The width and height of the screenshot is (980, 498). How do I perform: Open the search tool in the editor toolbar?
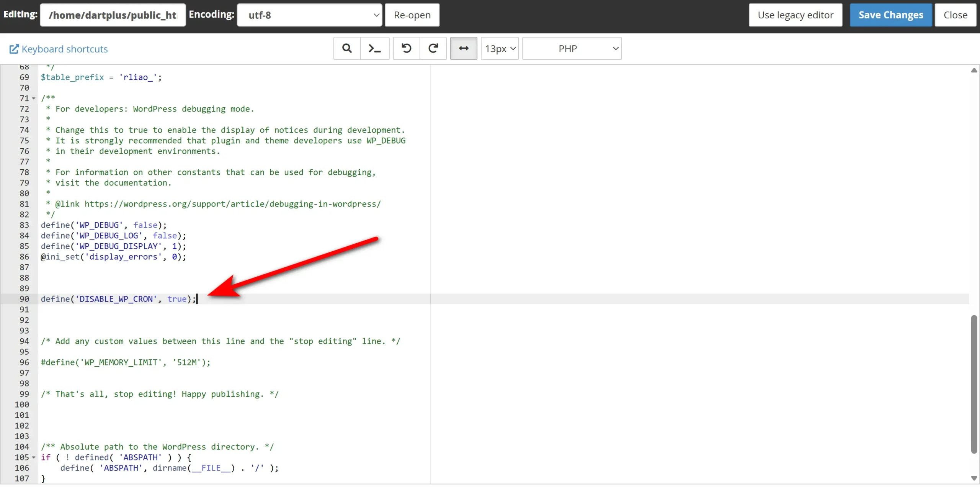pyautogui.click(x=346, y=48)
